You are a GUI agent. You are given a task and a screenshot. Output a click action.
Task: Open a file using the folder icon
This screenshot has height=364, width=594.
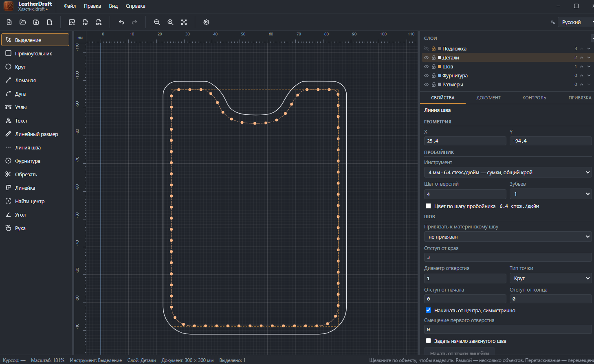coord(23,22)
